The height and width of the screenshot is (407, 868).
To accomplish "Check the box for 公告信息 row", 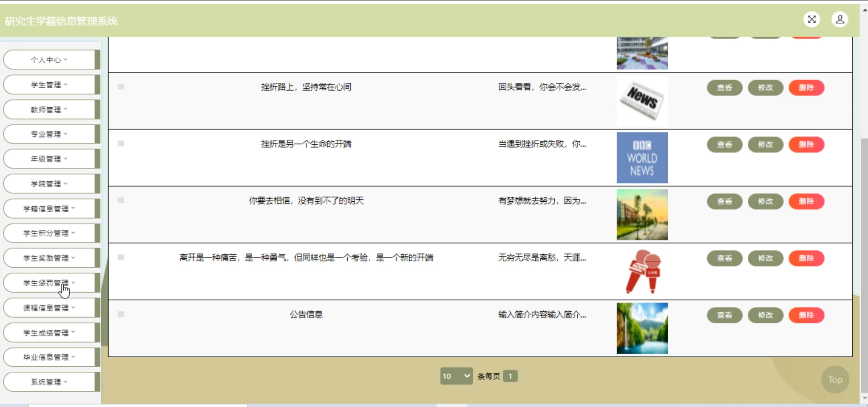I will tap(121, 314).
